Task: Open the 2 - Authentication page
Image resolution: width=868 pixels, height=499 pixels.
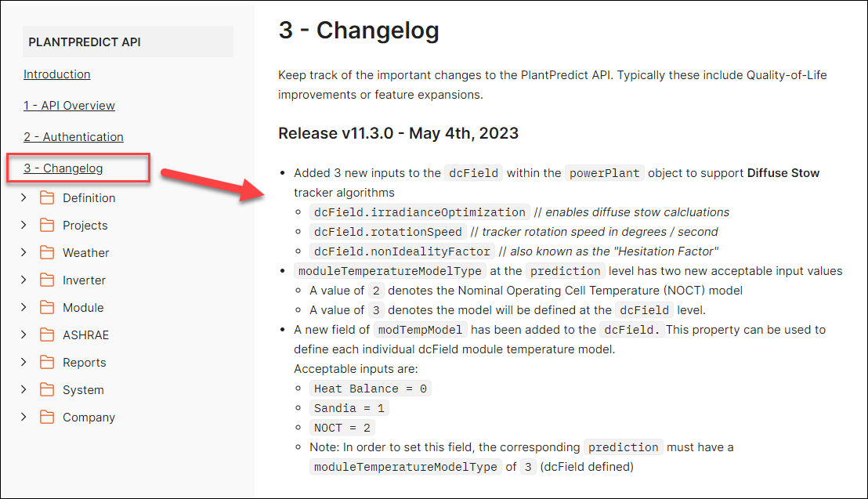Action: click(73, 136)
